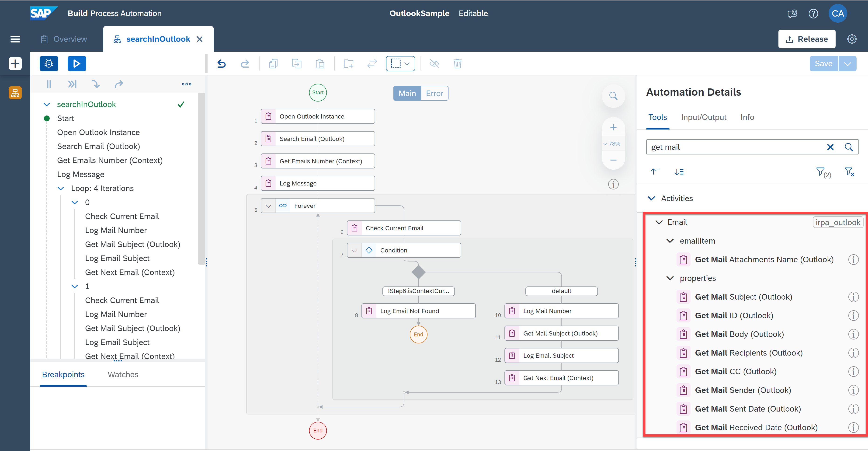Screen dimensions: 868x451
Task: Select the Tools tab
Action: pyautogui.click(x=657, y=117)
